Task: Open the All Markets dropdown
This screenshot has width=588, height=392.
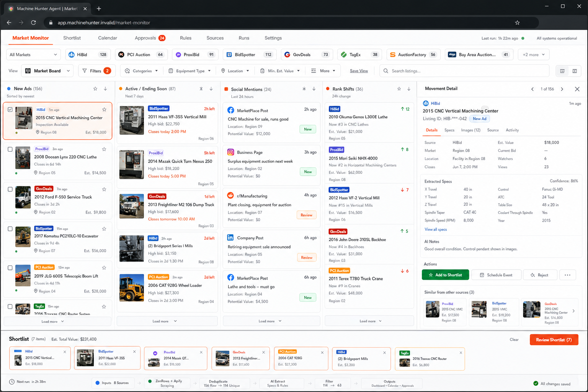Action: click(x=33, y=55)
